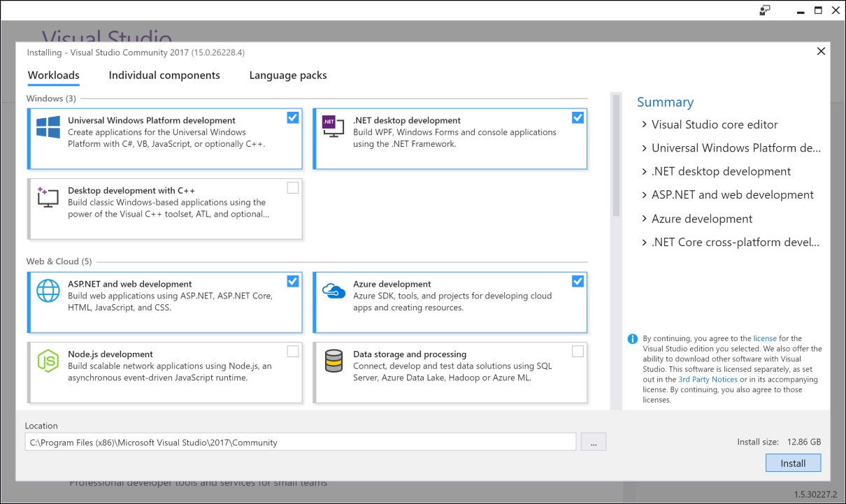Click the Universal Windows Platform logo icon

coord(48,127)
